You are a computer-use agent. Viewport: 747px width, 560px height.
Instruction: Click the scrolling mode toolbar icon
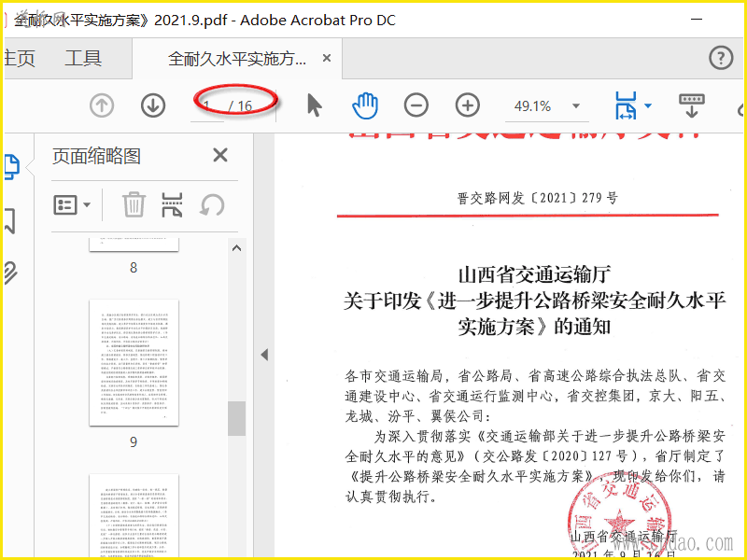point(691,105)
